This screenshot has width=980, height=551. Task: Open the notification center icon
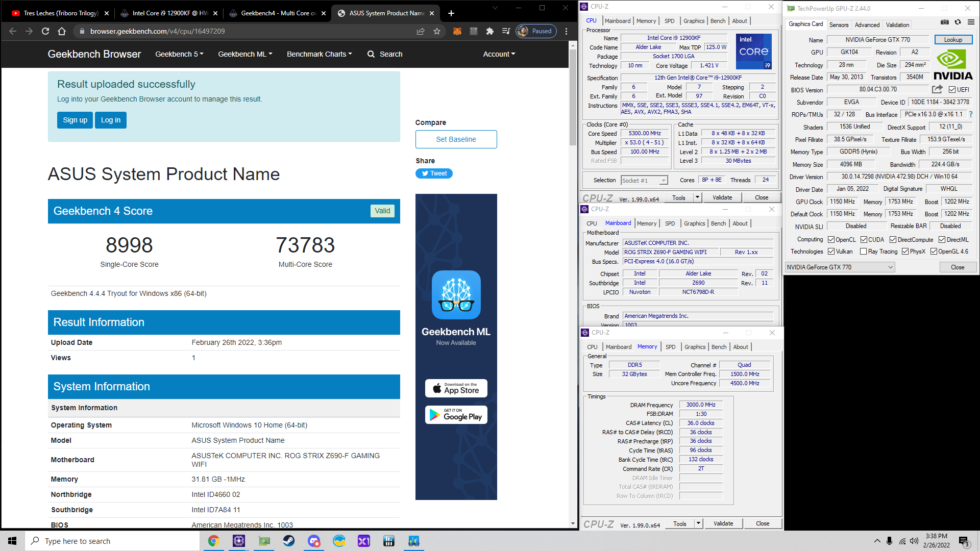click(964, 541)
